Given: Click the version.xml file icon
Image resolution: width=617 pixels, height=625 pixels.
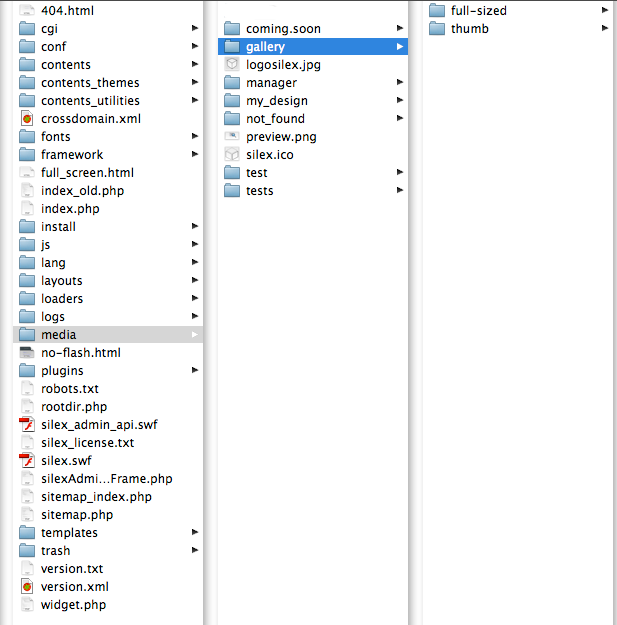Looking at the screenshot, I should [x=27, y=586].
